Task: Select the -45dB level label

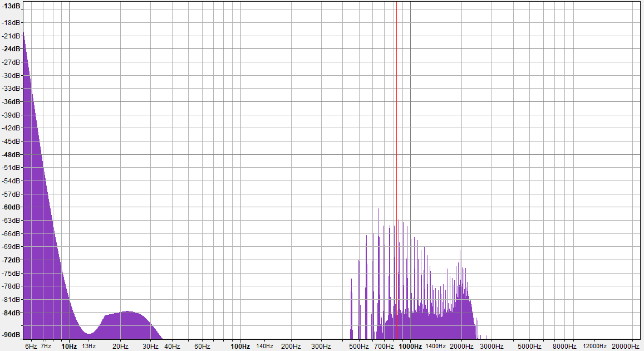Action: [x=11, y=141]
